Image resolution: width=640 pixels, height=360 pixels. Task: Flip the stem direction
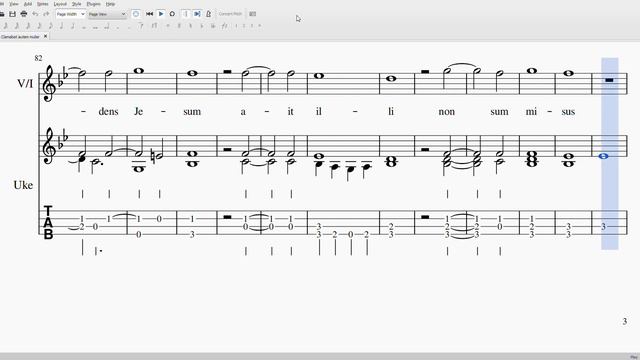click(x=224, y=26)
